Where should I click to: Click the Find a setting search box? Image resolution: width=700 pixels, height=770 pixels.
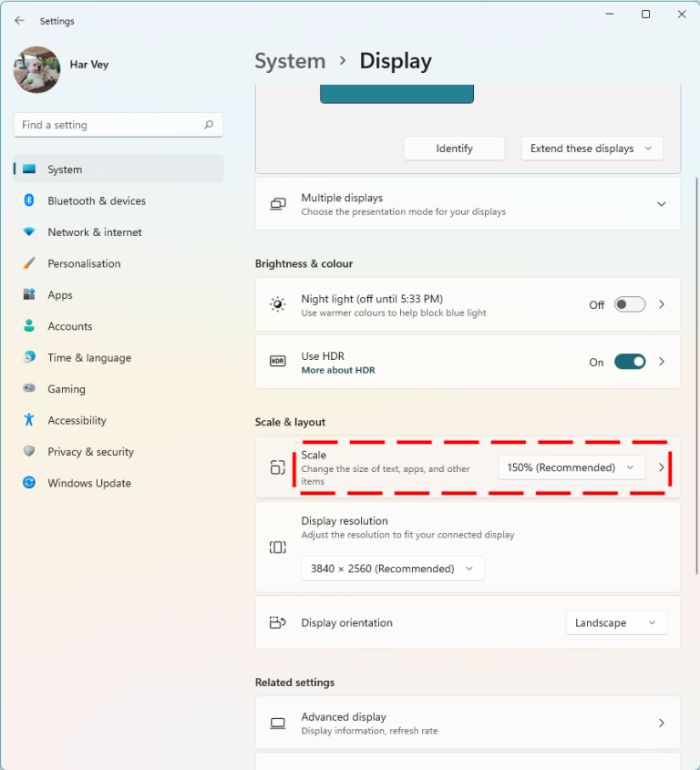point(109,125)
